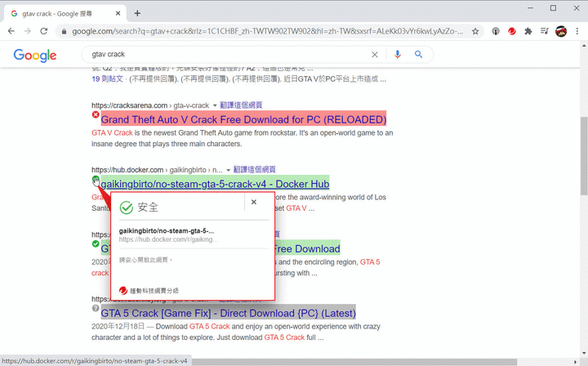Open the gaikingbirto Docker Hub result link
Viewport: 588px width, 366px height.
pos(215,184)
